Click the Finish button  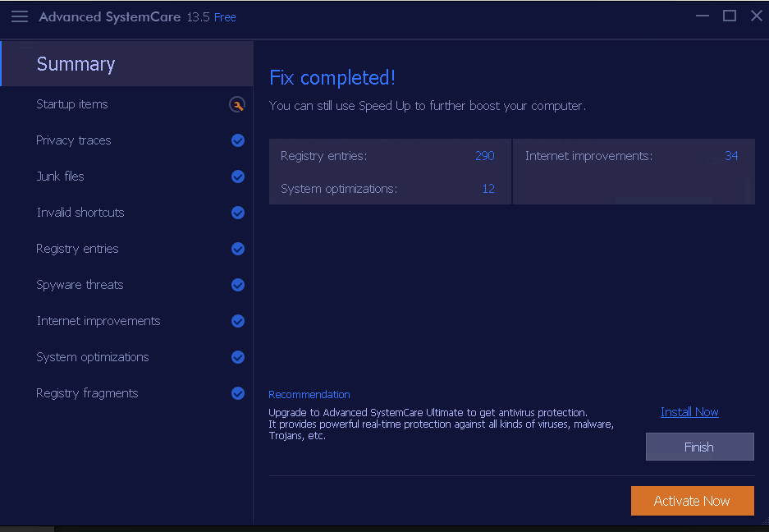[x=700, y=447]
